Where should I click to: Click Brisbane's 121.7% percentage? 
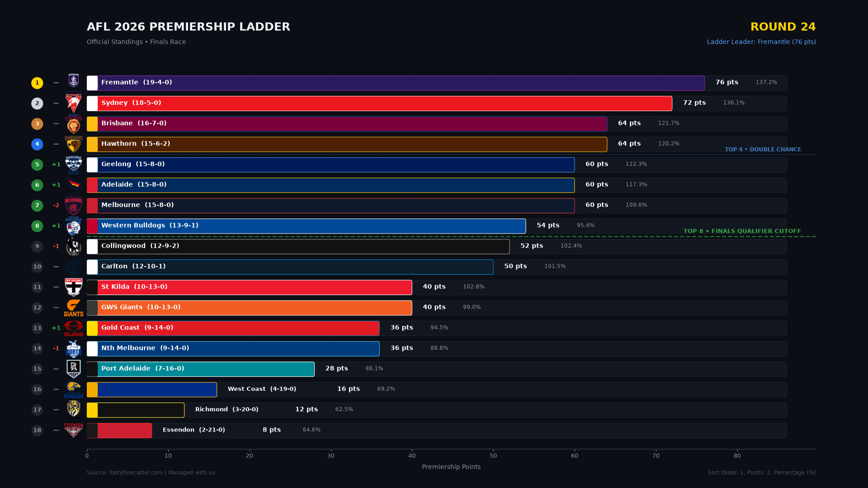[669, 123]
